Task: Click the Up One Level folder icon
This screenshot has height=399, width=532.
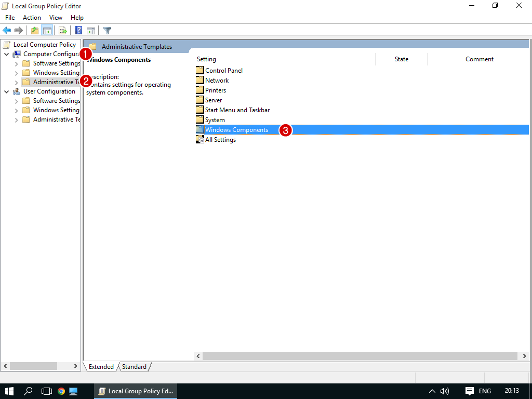Action: 35,31
